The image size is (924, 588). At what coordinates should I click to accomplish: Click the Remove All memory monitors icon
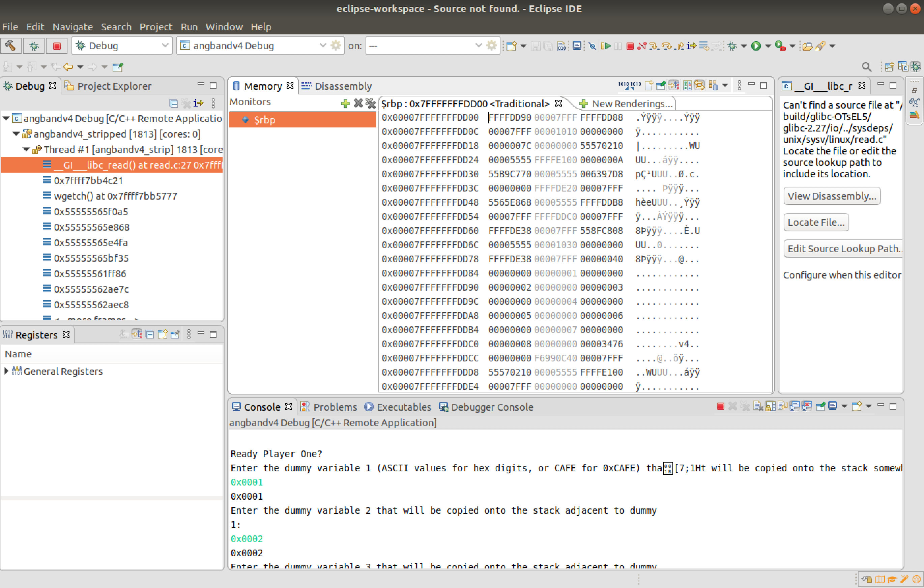pos(370,103)
